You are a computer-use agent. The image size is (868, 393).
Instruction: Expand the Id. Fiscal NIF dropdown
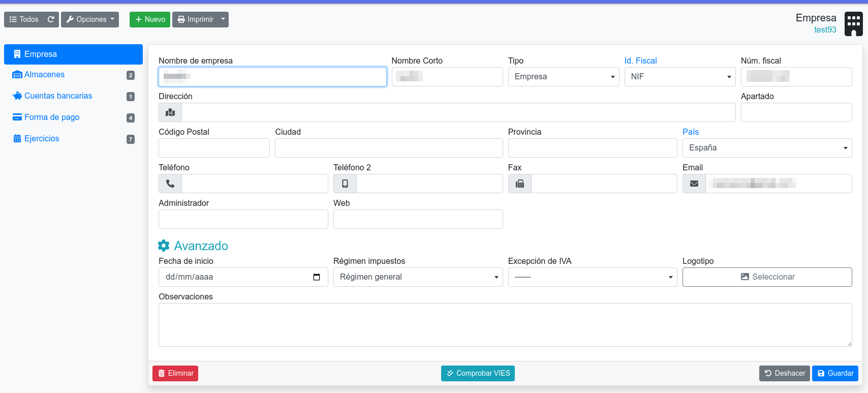pyautogui.click(x=679, y=77)
